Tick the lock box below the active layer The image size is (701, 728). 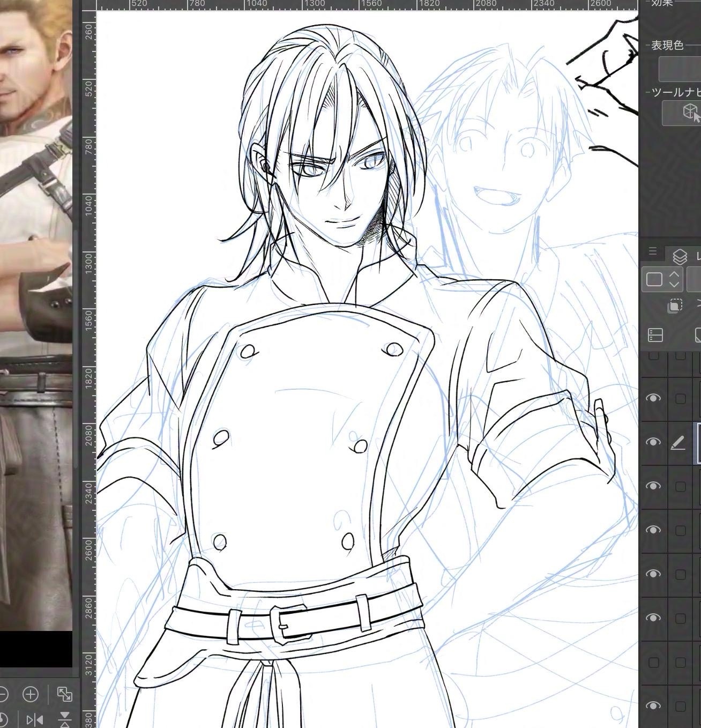click(x=680, y=486)
